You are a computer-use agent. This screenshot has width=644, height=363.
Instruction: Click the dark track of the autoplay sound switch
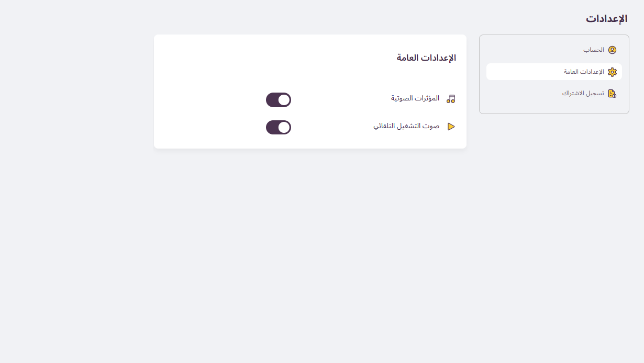[x=272, y=128]
